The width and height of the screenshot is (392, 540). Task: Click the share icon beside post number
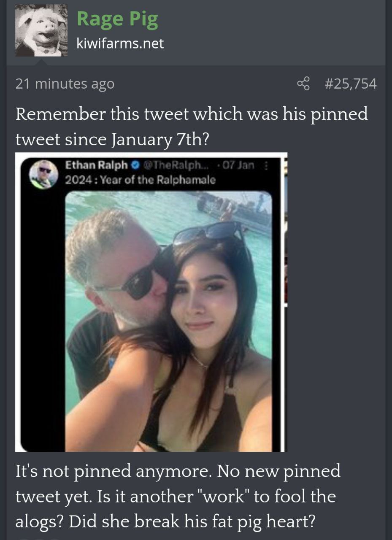point(303,84)
